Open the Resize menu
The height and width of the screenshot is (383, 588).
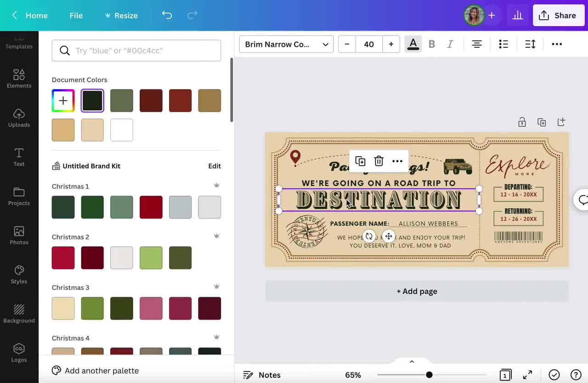tap(121, 15)
